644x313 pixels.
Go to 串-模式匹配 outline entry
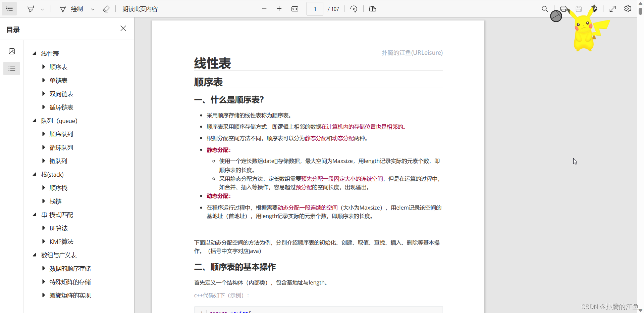pos(57,215)
